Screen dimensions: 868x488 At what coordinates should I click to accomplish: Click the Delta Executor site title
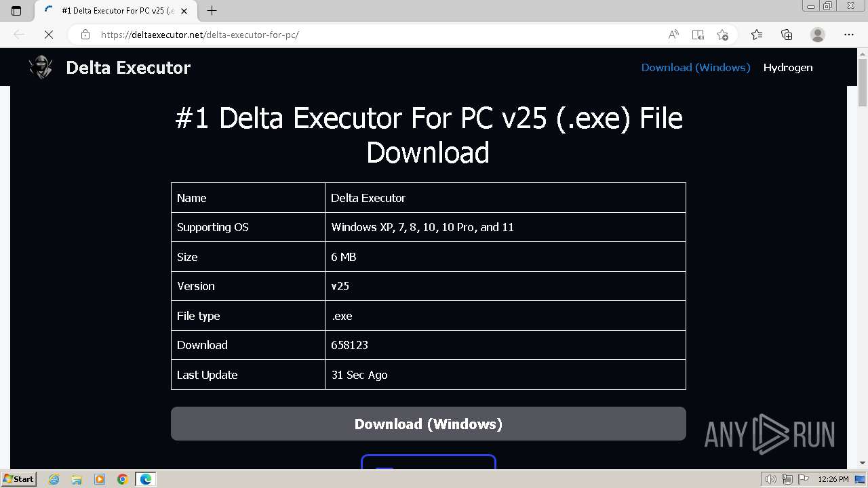128,67
